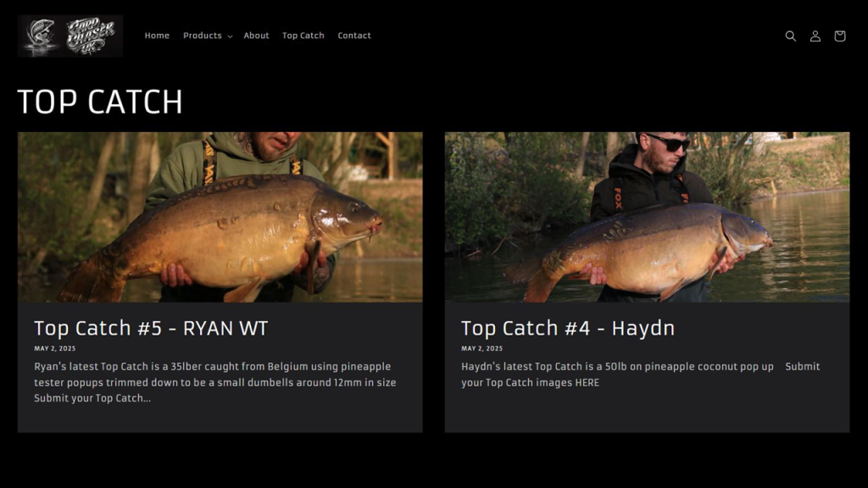Click Haydn's post excerpt text
The height and width of the screenshot is (488, 868).
(641, 374)
